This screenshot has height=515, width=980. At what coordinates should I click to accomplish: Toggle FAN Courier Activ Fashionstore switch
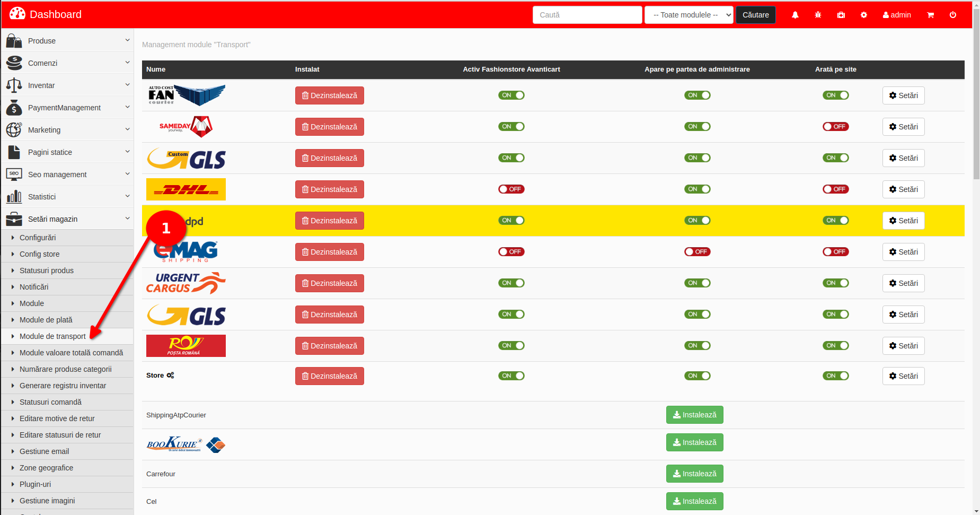tap(511, 95)
